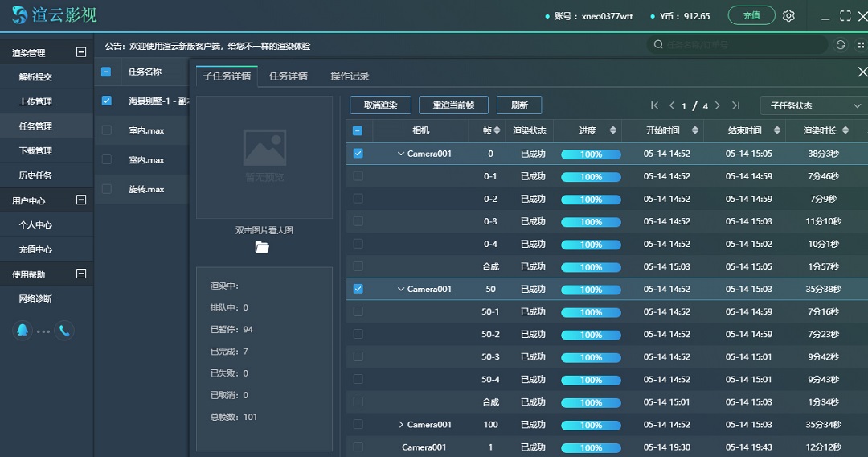The height and width of the screenshot is (457, 868).
Task: Jump to the last subtask page
Action: pyautogui.click(x=735, y=105)
